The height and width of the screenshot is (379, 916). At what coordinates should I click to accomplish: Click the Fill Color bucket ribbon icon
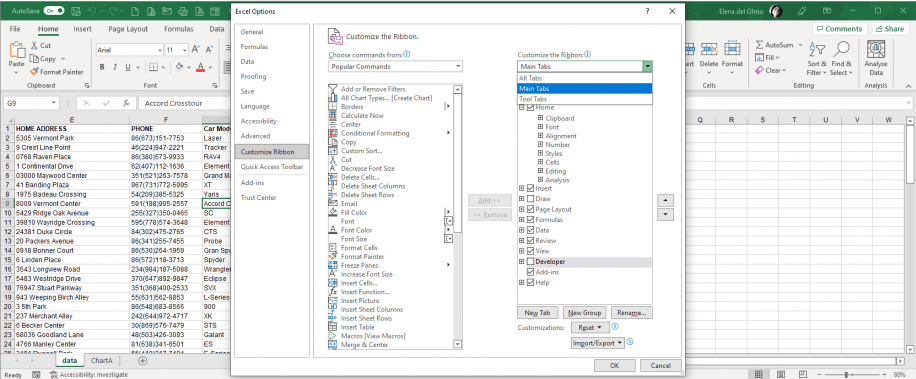[x=179, y=67]
